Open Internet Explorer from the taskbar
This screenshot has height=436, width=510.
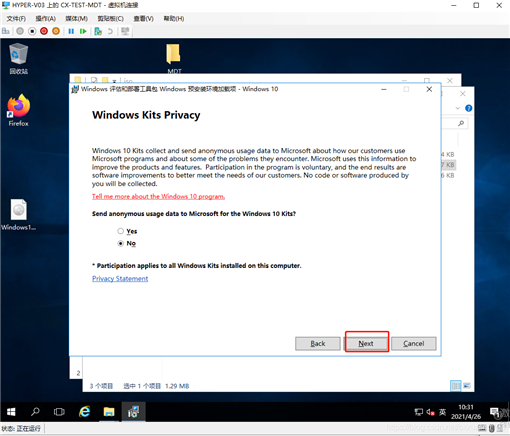pos(85,412)
